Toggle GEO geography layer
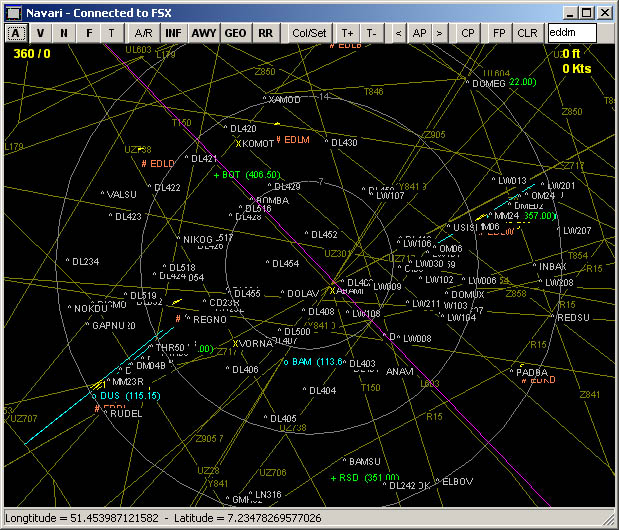 235,33
